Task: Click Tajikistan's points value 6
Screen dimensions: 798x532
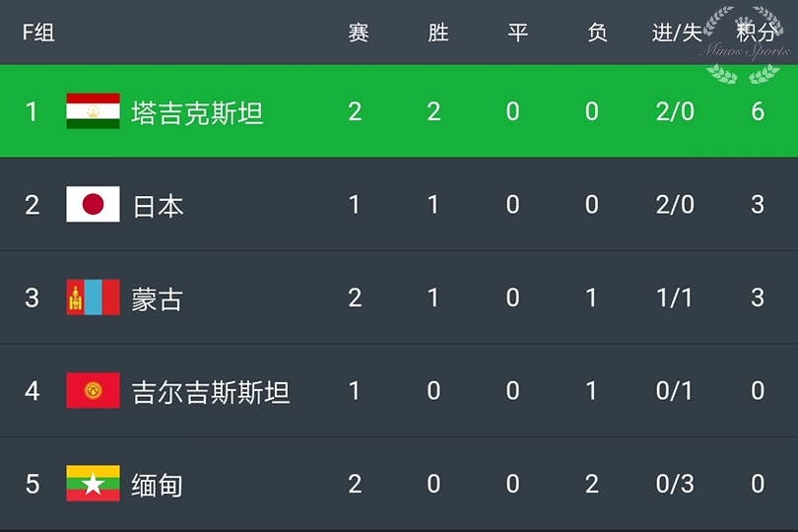Action: tap(758, 111)
